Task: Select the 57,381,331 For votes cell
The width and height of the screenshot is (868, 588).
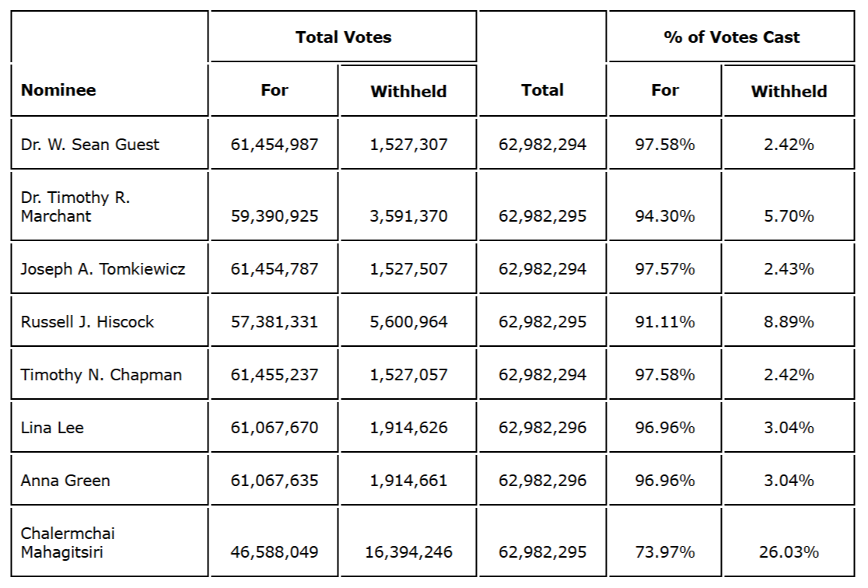Action: click(274, 322)
